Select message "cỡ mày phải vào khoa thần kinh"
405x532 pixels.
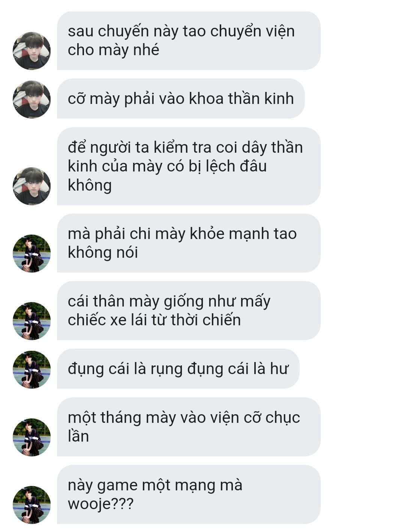click(x=181, y=99)
